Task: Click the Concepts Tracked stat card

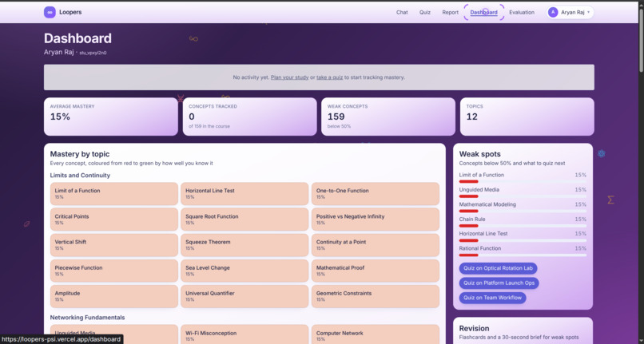Action: coord(250,117)
